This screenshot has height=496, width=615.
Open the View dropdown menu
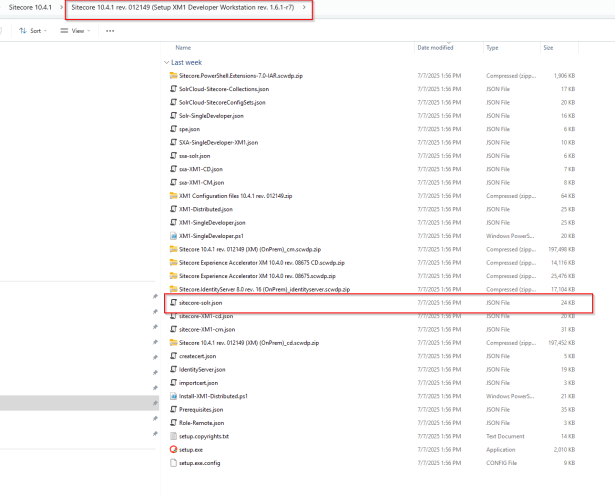pyautogui.click(x=74, y=31)
